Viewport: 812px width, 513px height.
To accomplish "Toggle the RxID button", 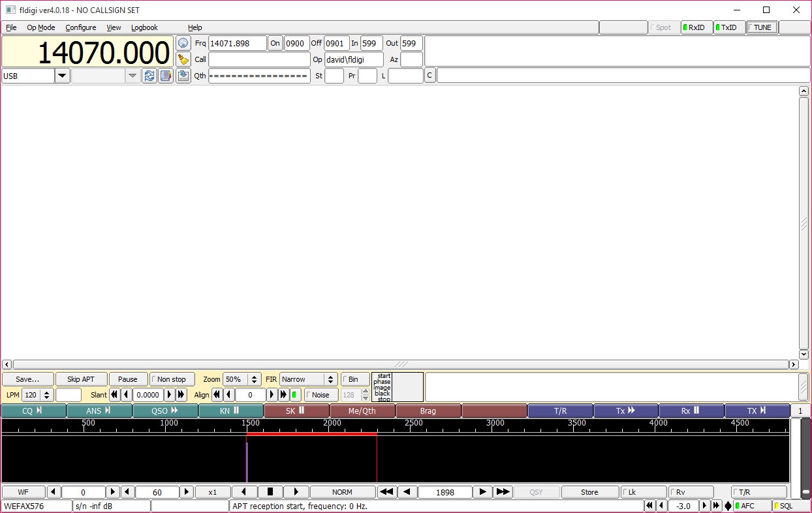I will pos(696,27).
